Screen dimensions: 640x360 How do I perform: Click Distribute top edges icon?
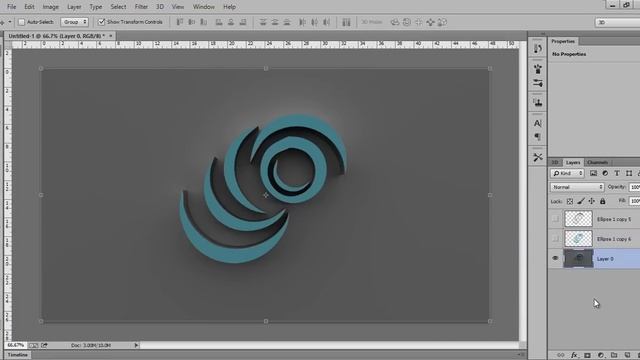pyautogui.click(x=263, y=22)
